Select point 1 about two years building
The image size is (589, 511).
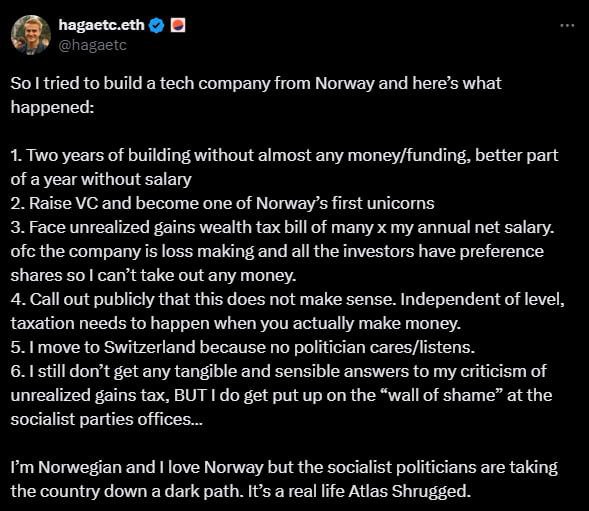(x=284, y=156)
